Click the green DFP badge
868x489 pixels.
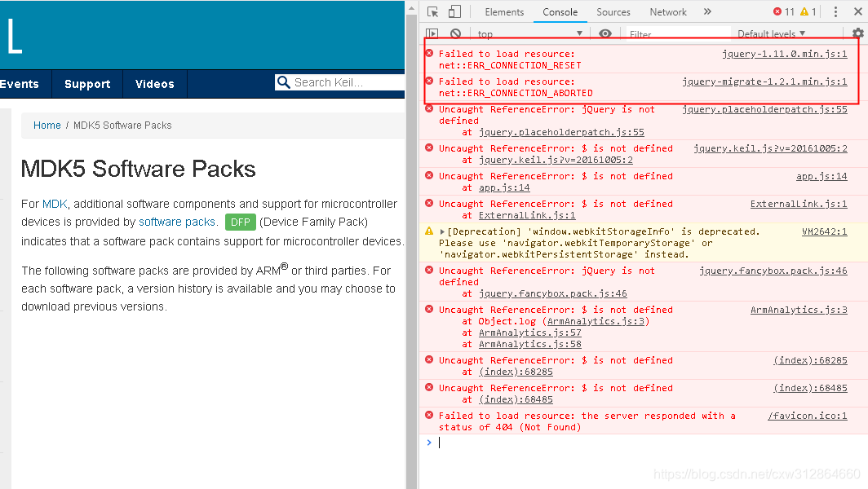(240, 222)
